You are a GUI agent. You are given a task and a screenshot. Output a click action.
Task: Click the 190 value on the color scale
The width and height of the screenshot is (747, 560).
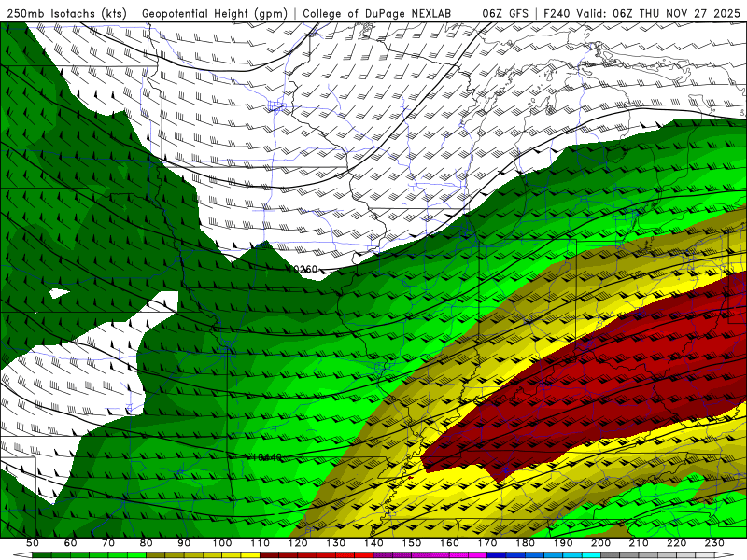pos(563,543)
